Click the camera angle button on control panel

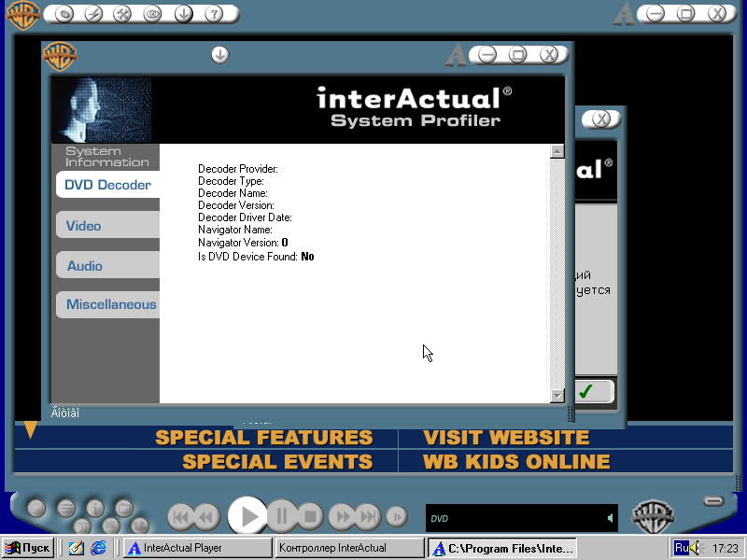coord(140,525)
